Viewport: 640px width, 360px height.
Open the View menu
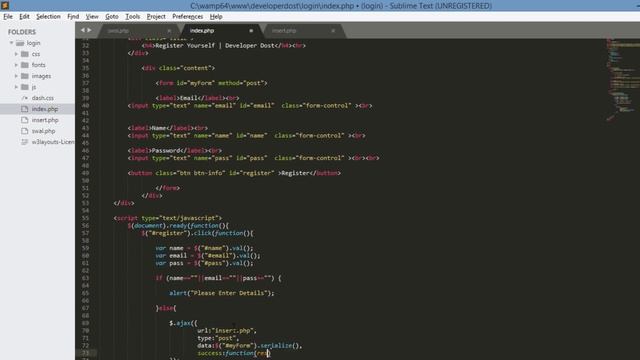point(92,16)
